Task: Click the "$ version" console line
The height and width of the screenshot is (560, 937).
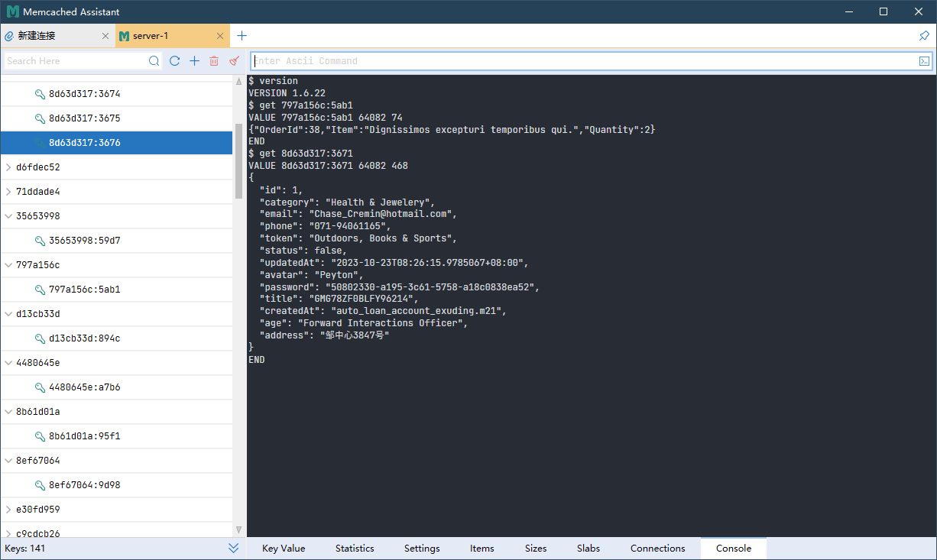Action: 273,81
